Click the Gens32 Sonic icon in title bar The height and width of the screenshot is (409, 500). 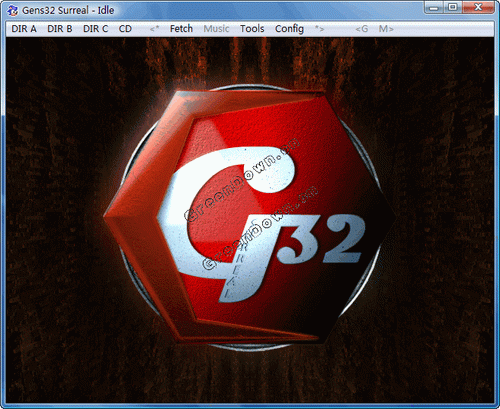coord(13,10)
